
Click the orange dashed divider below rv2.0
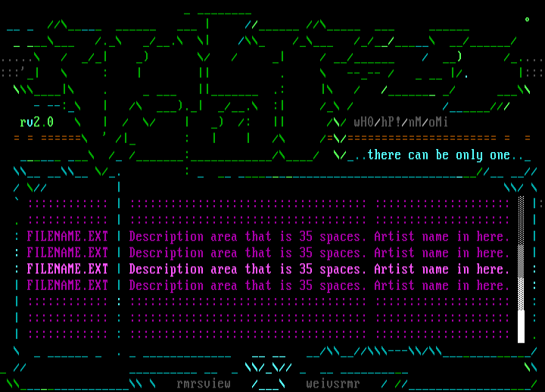click(47, 138)
